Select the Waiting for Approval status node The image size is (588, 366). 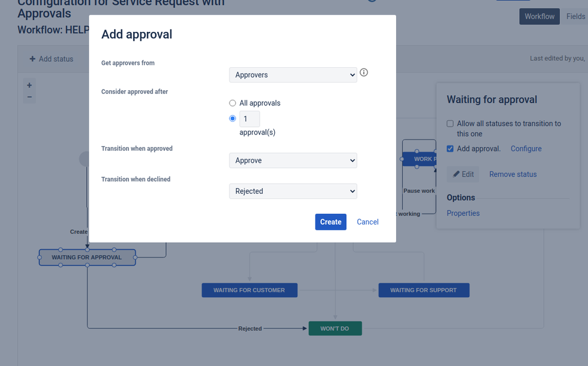point(87,258)
